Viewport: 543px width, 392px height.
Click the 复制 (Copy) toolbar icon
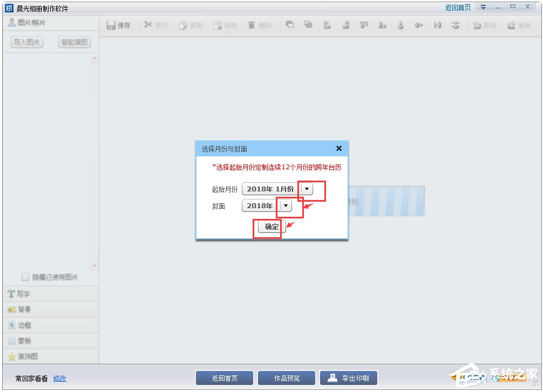[191, 25]
